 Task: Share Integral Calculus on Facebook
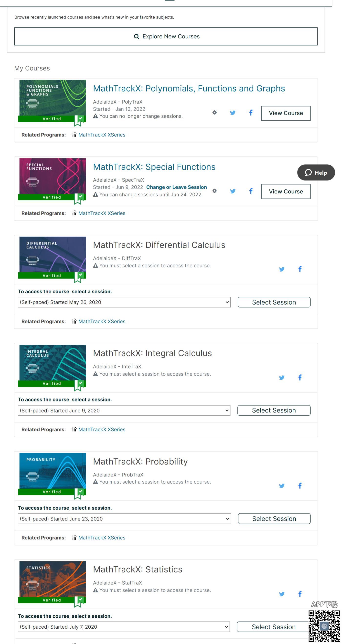pyautogui.click(x=300, y=378)
